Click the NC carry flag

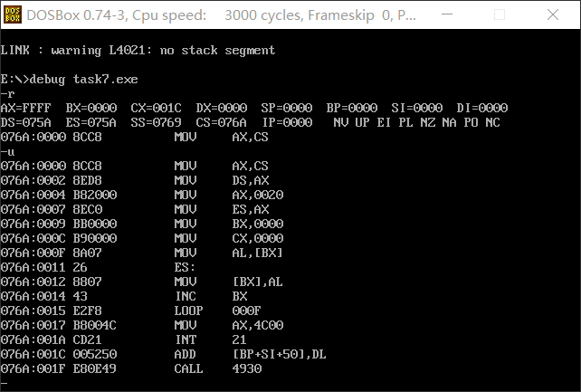click(x=493, y=122)
